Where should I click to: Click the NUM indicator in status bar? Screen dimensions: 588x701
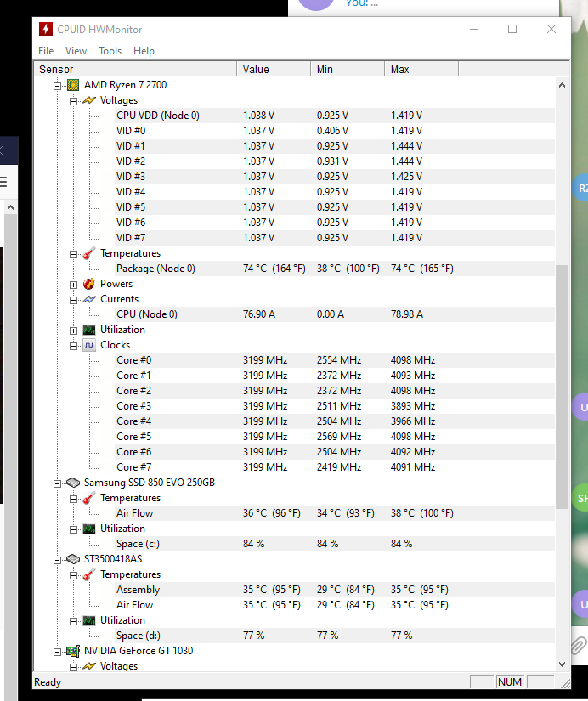(x=510, y=681)
